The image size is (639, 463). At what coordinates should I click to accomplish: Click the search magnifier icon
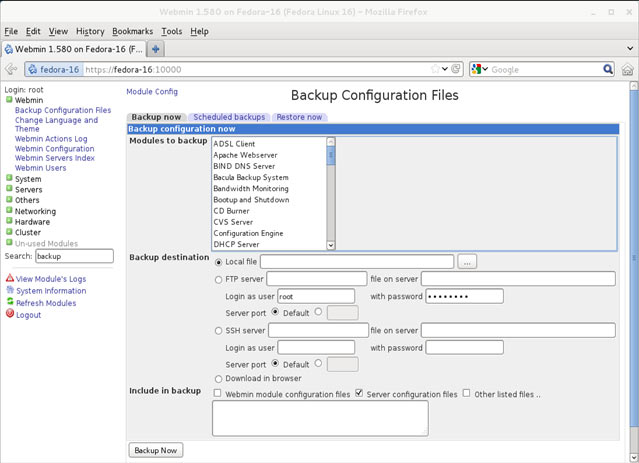coord(608,69)
